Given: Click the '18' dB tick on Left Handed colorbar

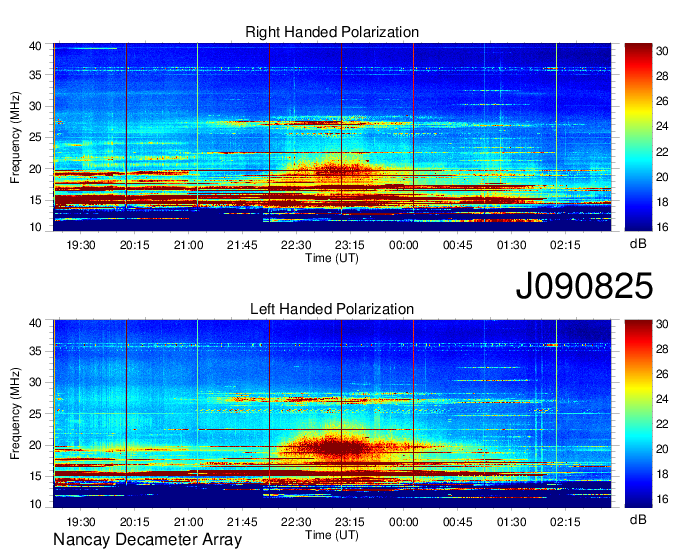Looking at the screenshot, I should click(x=662, y=474).
